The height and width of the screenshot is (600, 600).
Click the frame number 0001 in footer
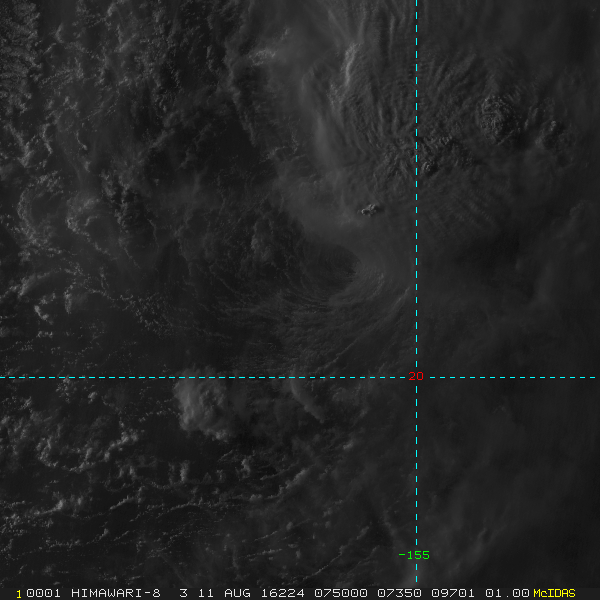43,593
